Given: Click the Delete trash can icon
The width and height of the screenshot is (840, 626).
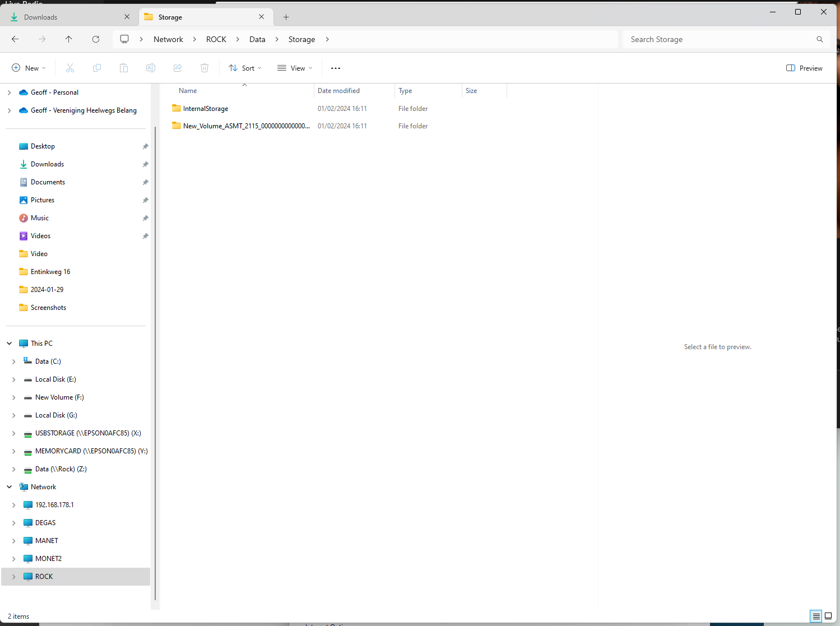Looking at the screenshot, I should tap(205, 68).
